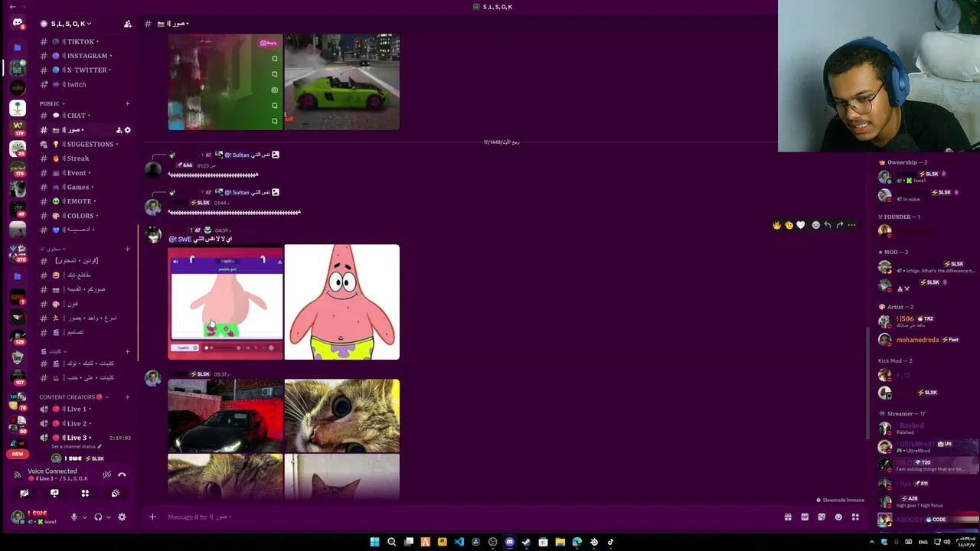980x551 pixels.
Task: Open the INSTAGRAM channel
Action: [x=86, y=56]
